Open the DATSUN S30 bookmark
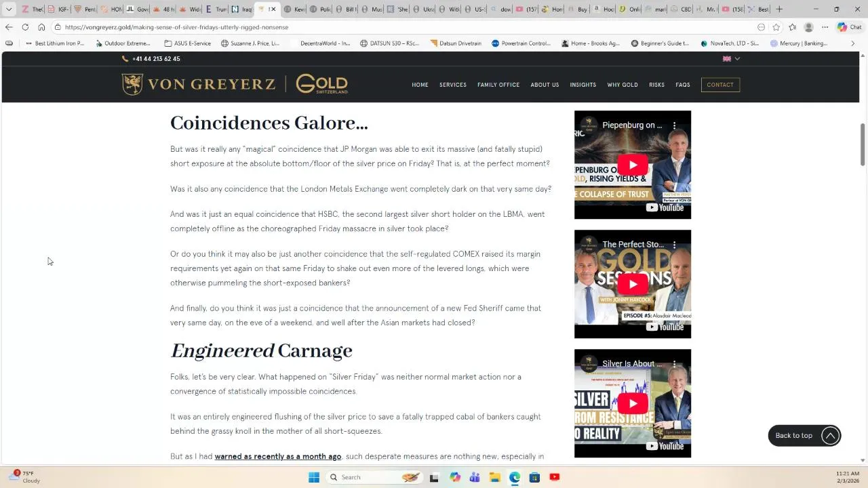Screen dimensions: 868x488 [x=390, y=43]
